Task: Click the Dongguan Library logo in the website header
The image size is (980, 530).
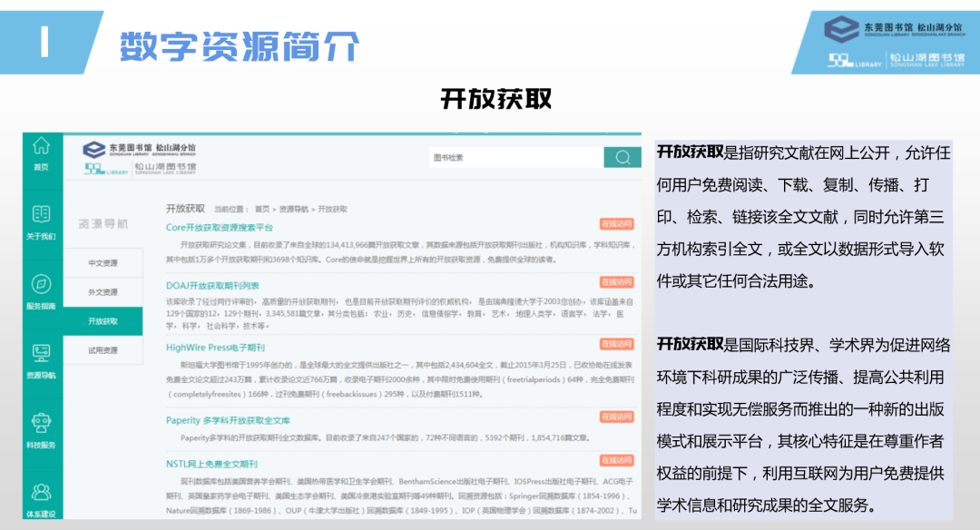Action: [139, 157]
